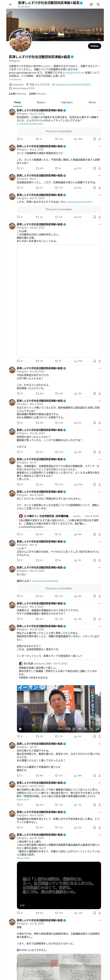Open the embedded video's settings gear

(x=86, y=729)
